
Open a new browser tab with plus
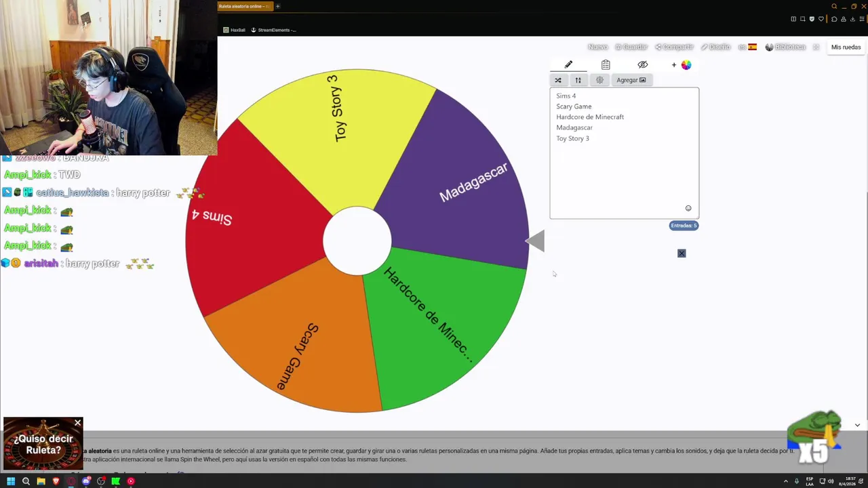coord(278,6)
